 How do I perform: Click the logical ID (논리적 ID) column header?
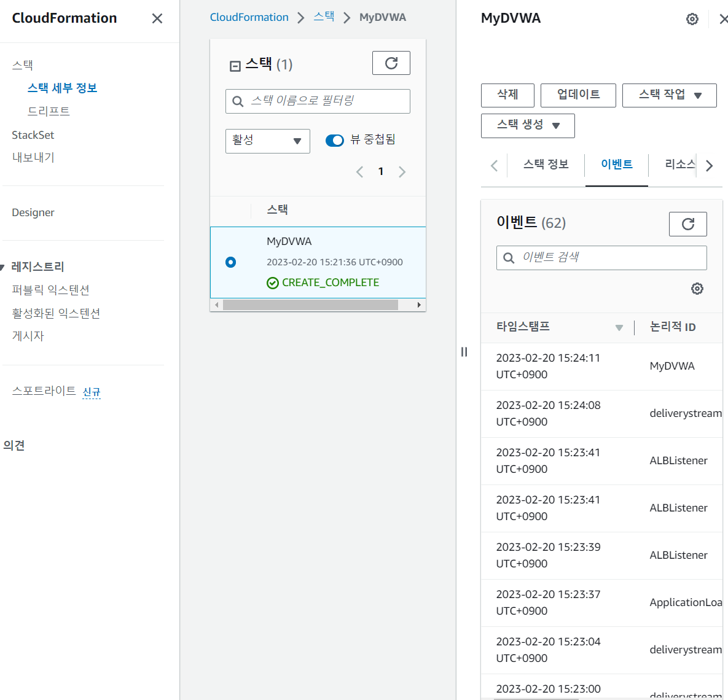coord(672,327)
